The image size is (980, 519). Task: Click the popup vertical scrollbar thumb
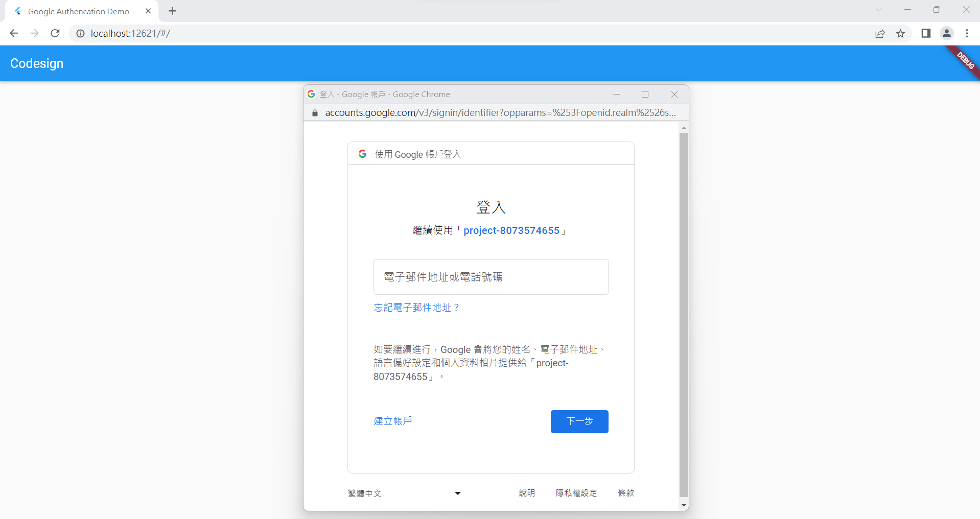click(x=684, y=315)
